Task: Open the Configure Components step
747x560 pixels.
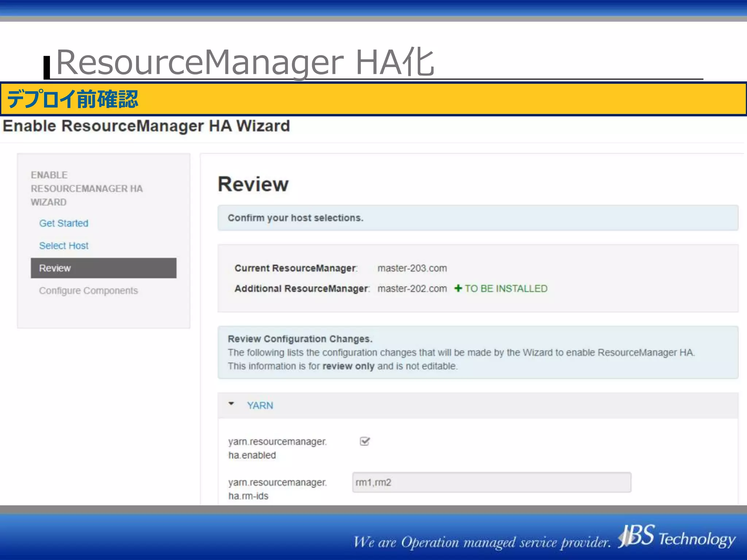Action: [88, 291]
